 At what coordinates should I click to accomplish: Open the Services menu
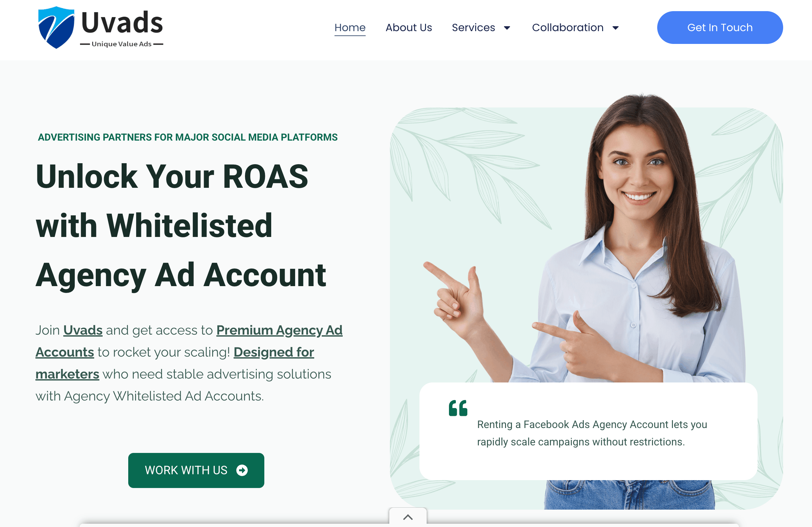[x=473, y=28]
